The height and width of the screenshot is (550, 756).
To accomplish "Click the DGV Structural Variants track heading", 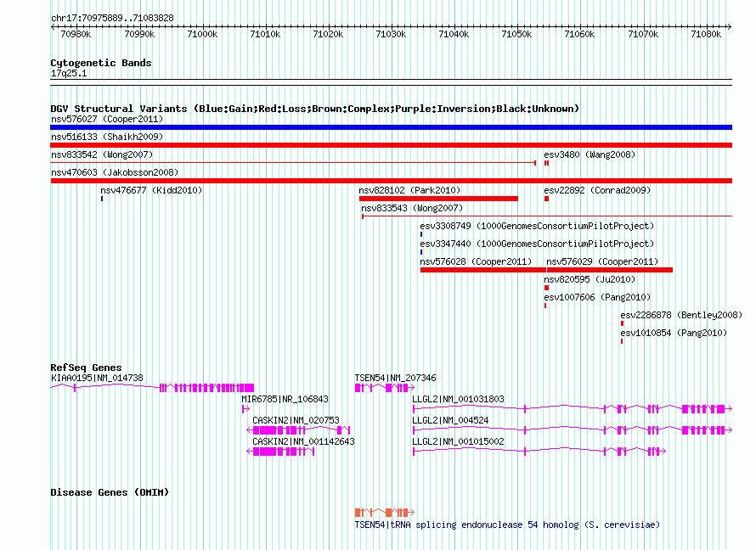I will 315,109.
